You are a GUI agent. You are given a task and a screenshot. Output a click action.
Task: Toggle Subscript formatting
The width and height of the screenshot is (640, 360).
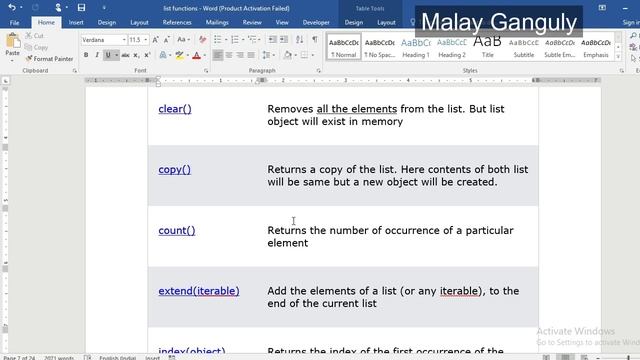136,55
